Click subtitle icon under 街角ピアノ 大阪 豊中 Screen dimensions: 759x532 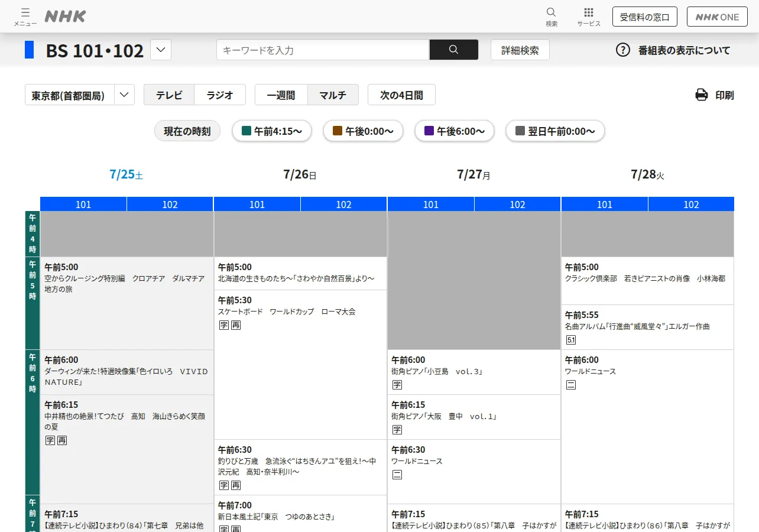pos(397,430)
